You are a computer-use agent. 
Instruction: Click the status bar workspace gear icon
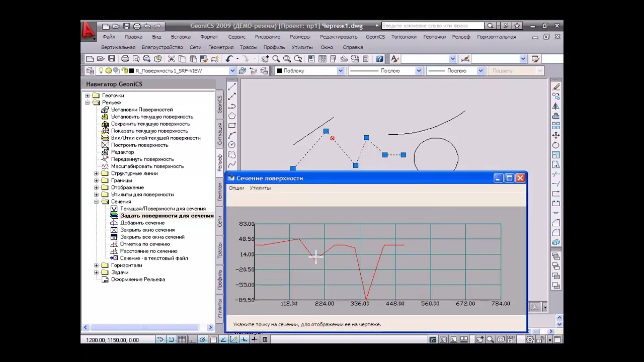(530, 339)
